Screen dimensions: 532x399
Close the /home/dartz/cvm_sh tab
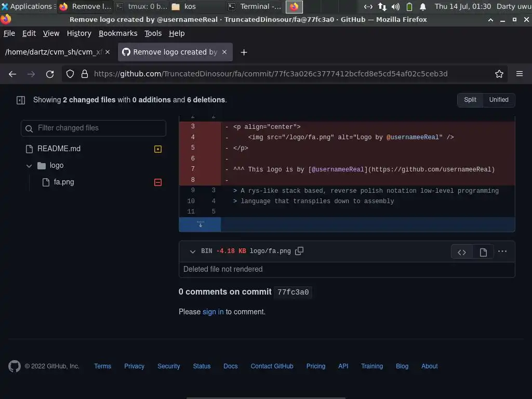pyautogui.click(x=108, y=52)
